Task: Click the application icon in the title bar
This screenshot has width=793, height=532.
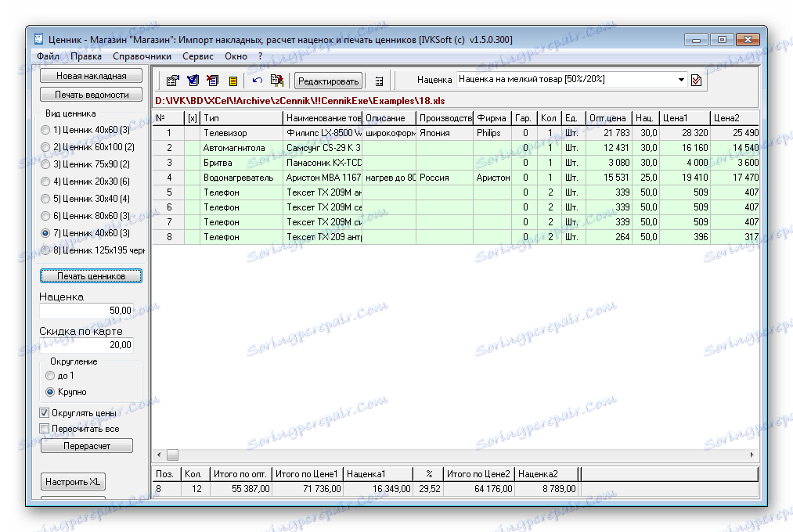Action: tap(38, 39)
